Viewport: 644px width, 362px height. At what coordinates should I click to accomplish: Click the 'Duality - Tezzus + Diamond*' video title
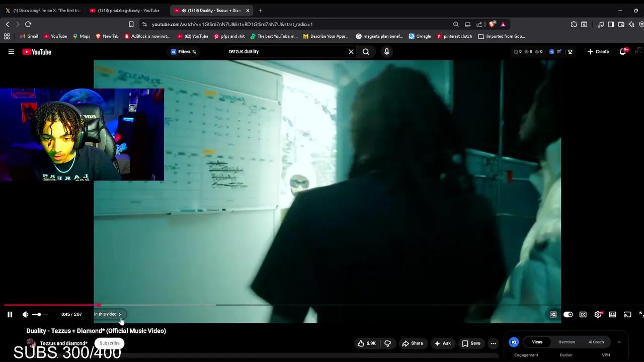pyautogui.click(x=96, y=331)
